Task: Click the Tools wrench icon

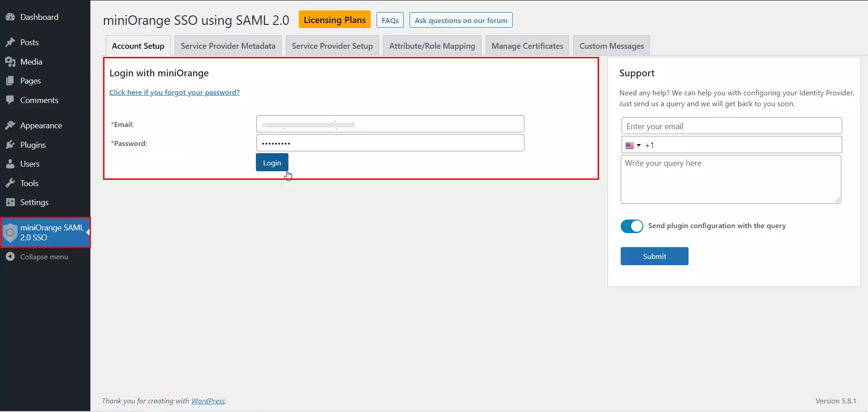Action: click(10, 183)
